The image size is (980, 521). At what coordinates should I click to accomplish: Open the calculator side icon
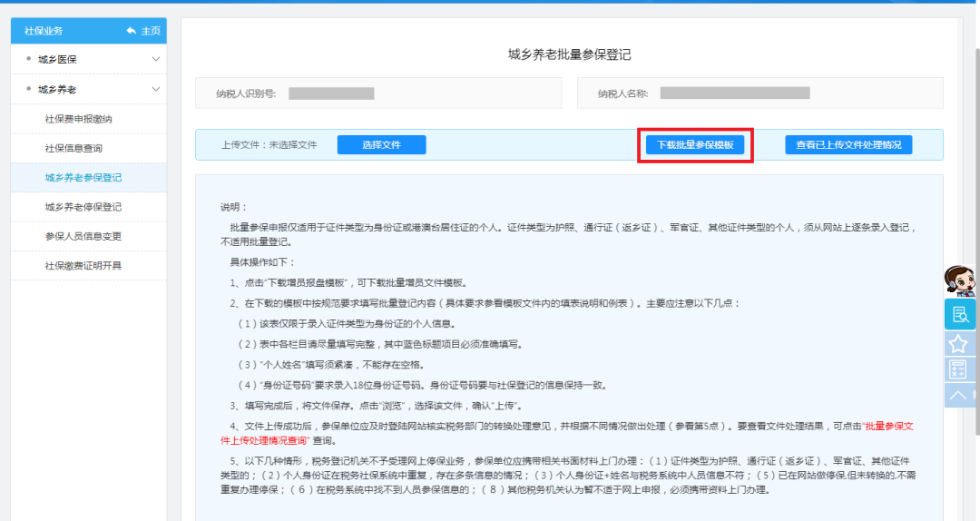pyautogui.click(x=958, y=369)
